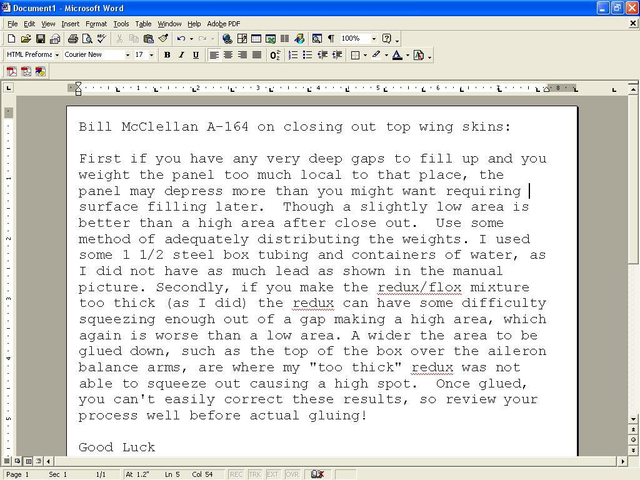Toggle REC macro recording in status bar
This screenshot has height=480, width=640.
click(x=236, y=474)
